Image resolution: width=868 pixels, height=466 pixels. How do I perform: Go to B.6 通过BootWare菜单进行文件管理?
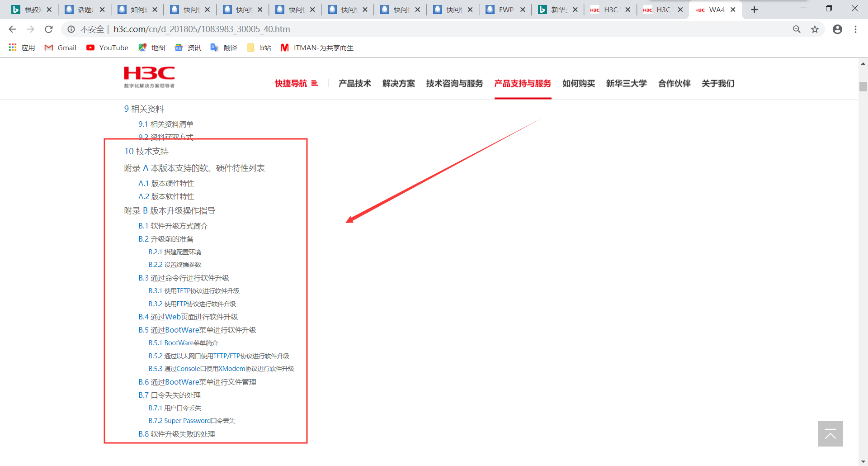pos(197,382)
